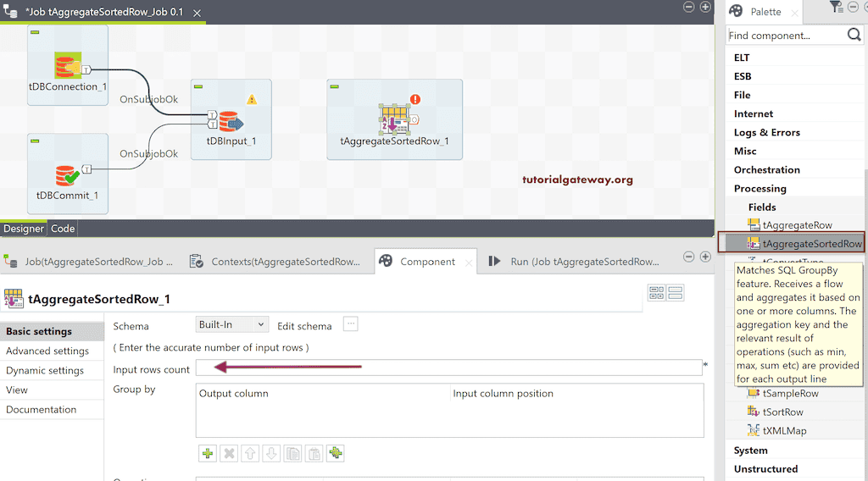Collapse the Fields palette subfolder
The width and height of the screenshot is (868, 481).
[762, 207]
